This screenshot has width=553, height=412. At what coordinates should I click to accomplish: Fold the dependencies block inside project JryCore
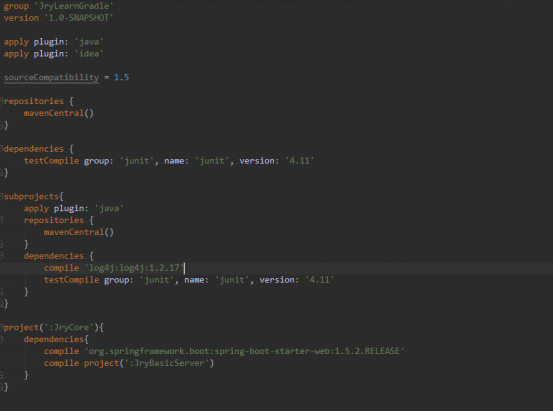point(1,339)
